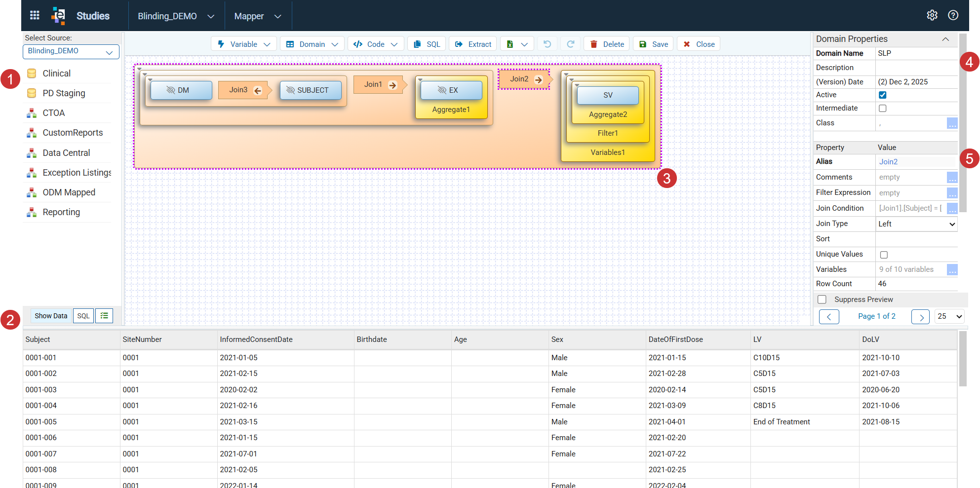Click the undo arrow icon
Screen dimensions: 980x488
pos(547,44)
